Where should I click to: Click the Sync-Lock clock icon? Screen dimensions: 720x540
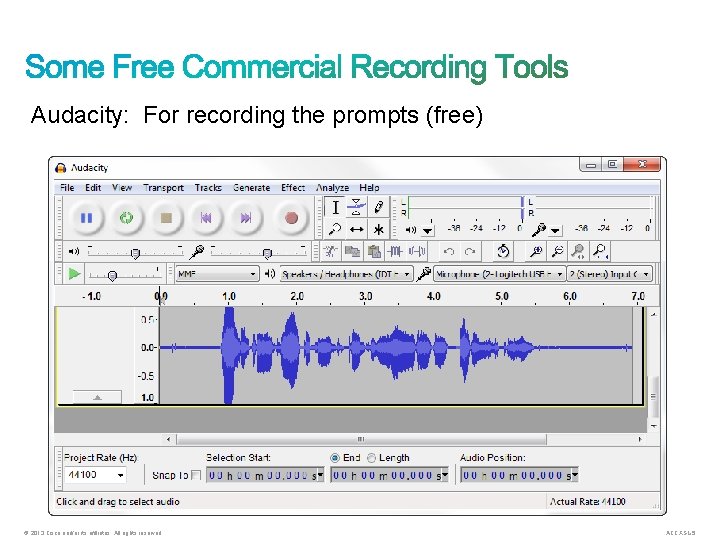503,251
